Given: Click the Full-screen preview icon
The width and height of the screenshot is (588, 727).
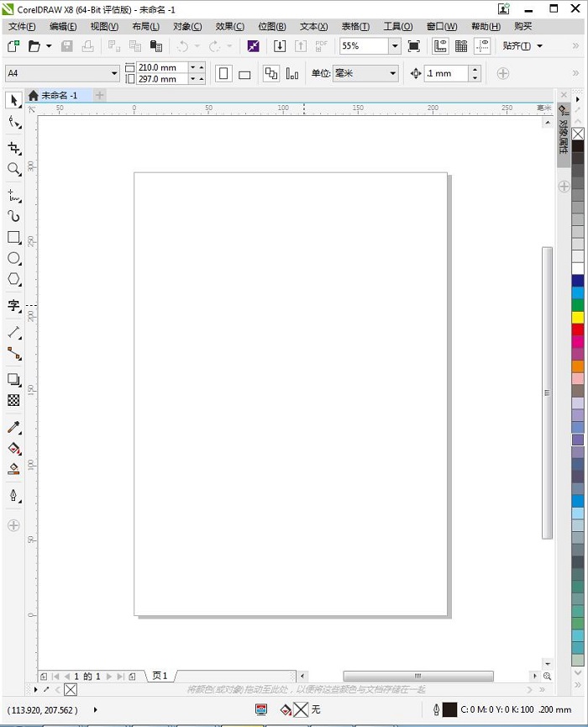Looking at the screenshot, I should 414,46.
